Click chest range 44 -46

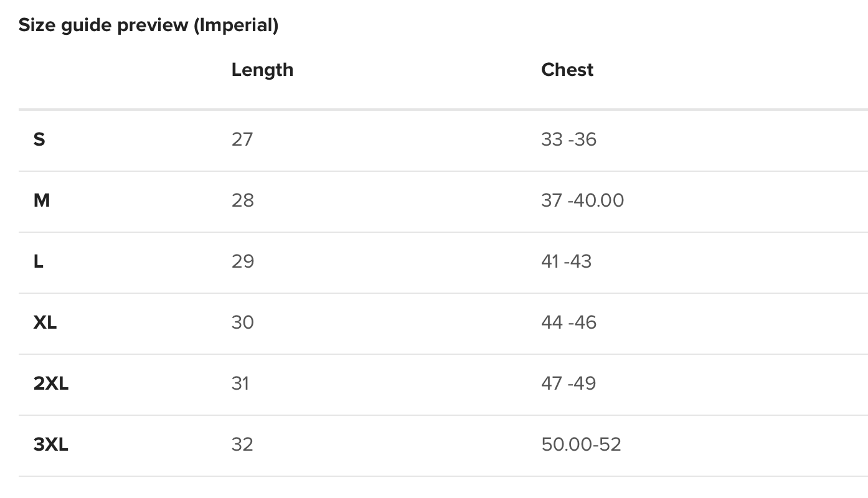[x=568, y=322]
